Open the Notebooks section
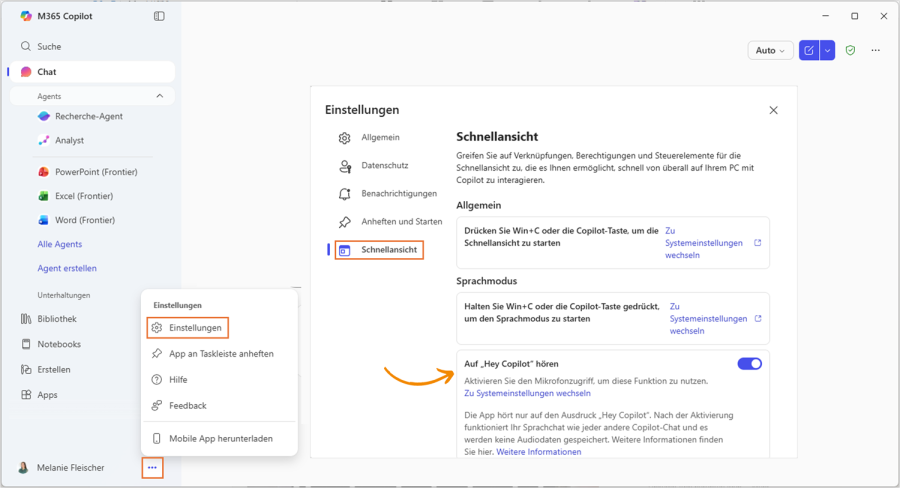 pyautogui.click(x=59, y=344)
